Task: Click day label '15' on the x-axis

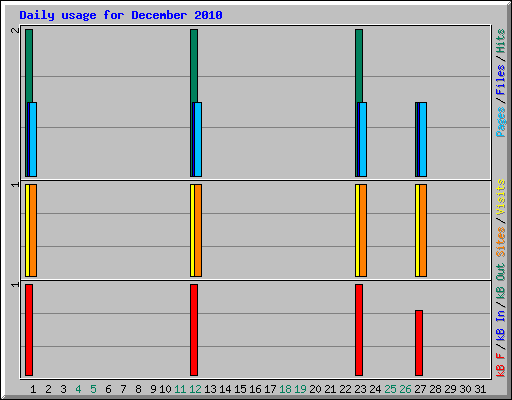Action: [240, 389]
